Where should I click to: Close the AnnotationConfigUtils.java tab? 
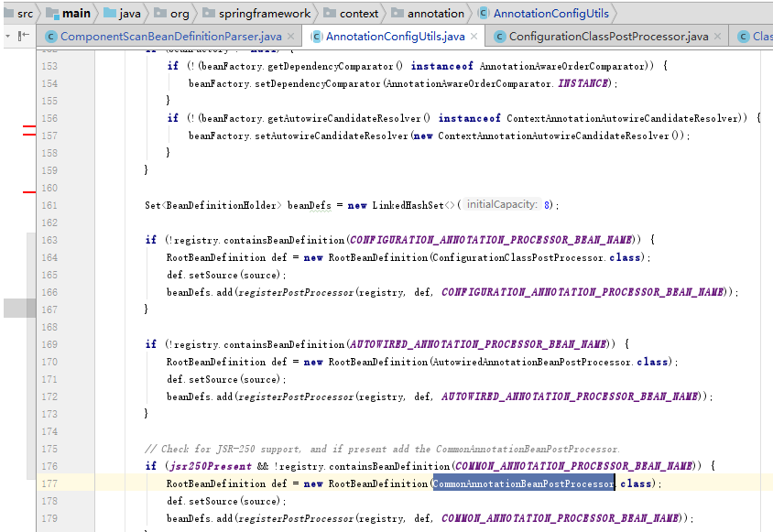point(474,36)
